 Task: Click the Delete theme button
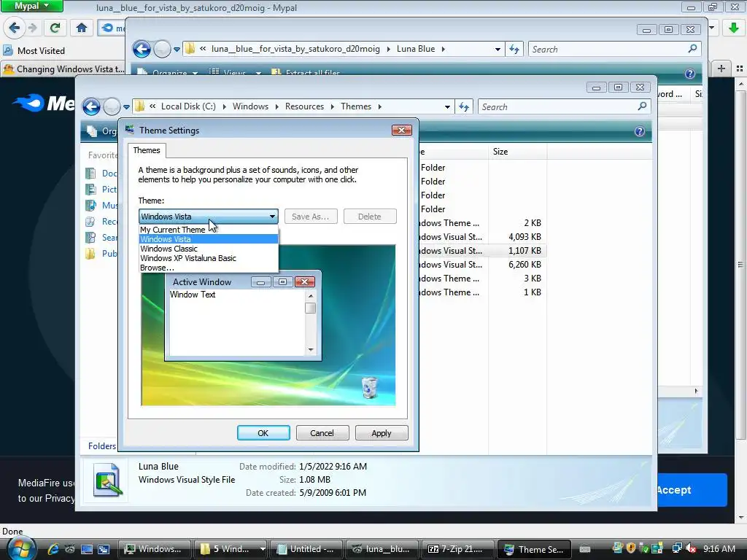[370, 217]
